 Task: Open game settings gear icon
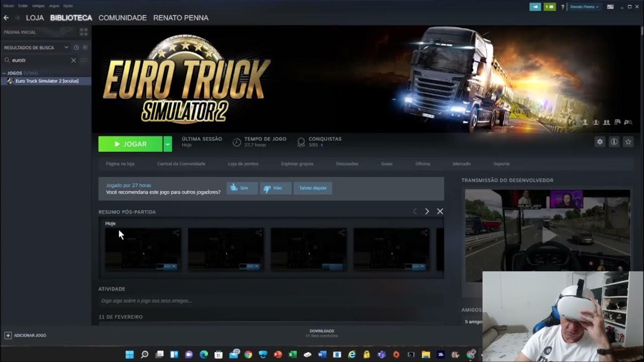pyautogui.click(x=600, y=142)
